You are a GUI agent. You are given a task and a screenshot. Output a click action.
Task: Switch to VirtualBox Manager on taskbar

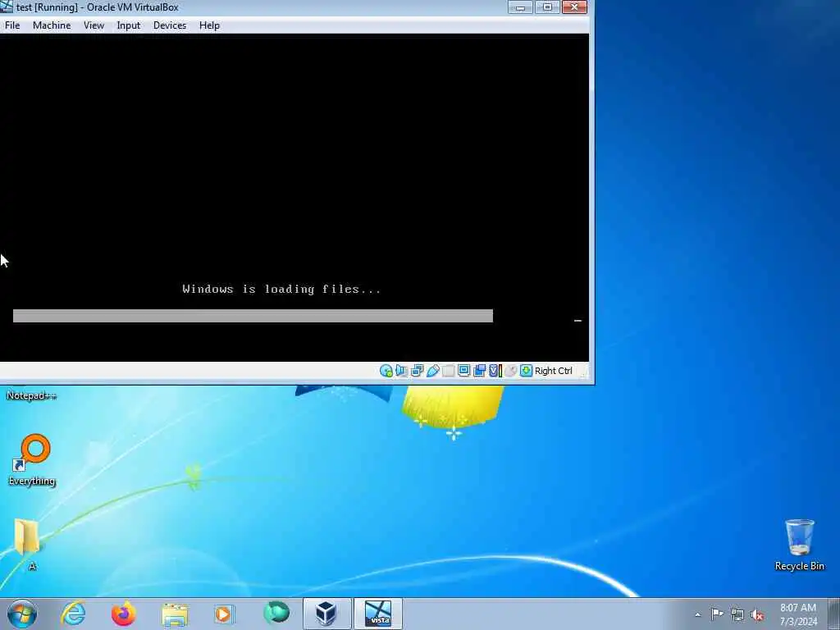tap(326, 614)
